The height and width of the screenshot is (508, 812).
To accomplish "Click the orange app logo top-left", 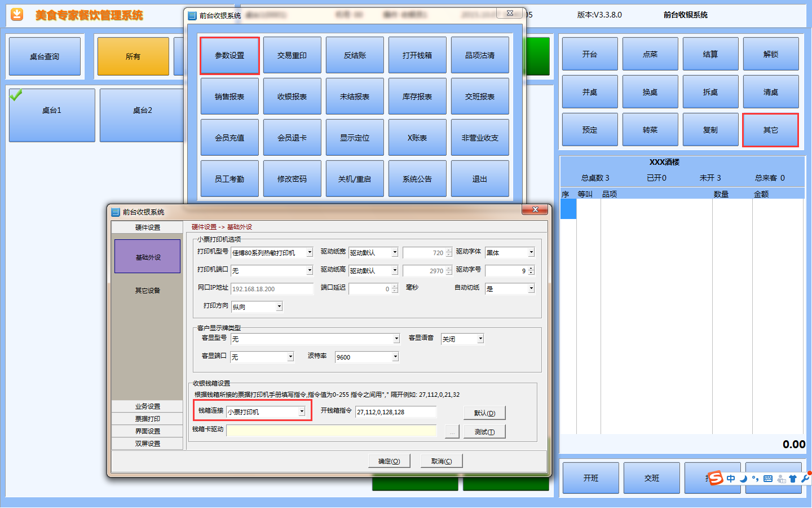I will [x=17, y=15].
